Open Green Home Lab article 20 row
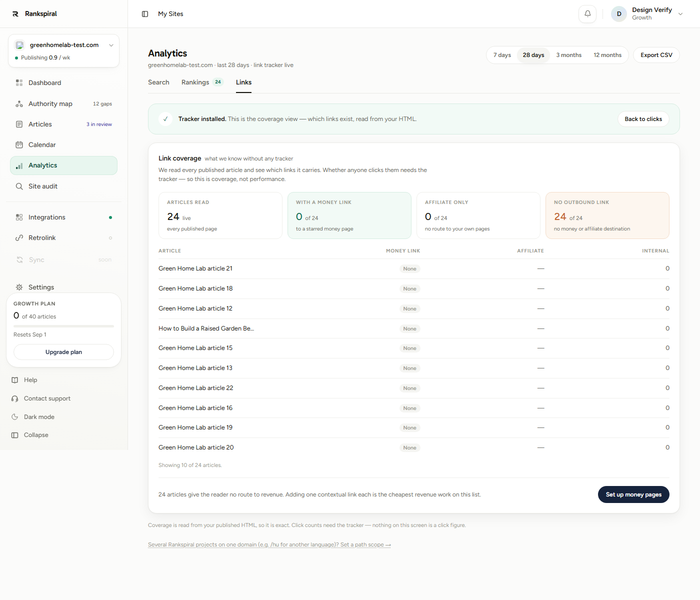 [x=414, y=447]
